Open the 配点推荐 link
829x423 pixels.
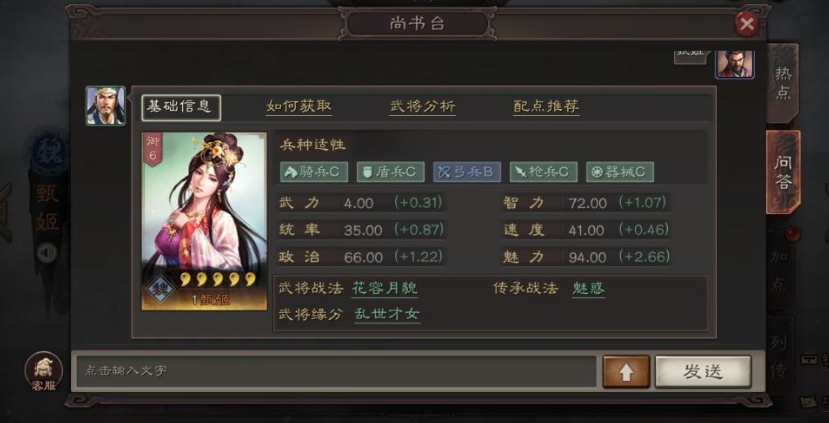click(546, 107)
